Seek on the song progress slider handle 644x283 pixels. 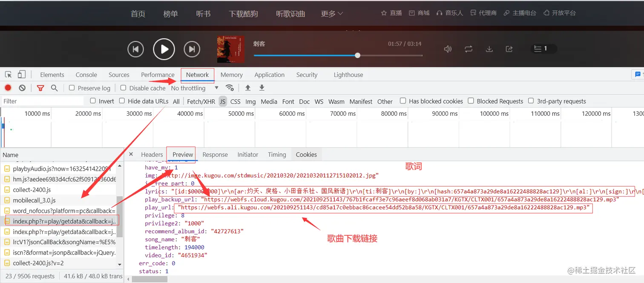click(357, 55)
